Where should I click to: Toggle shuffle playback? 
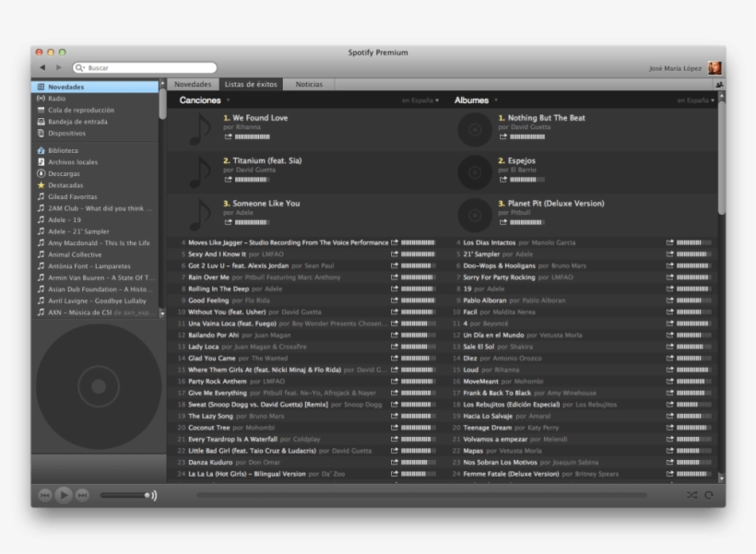691,495
